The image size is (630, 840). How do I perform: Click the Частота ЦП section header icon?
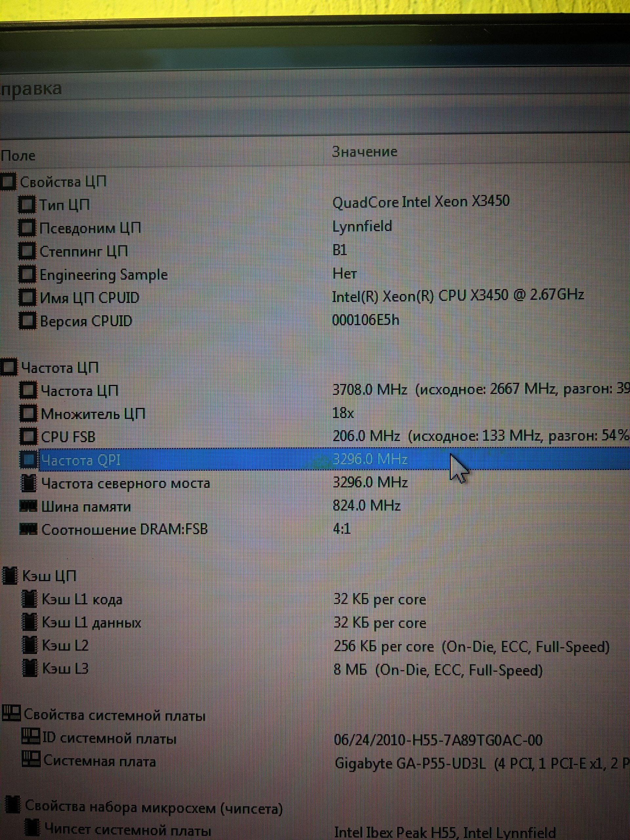click(9, 367)
